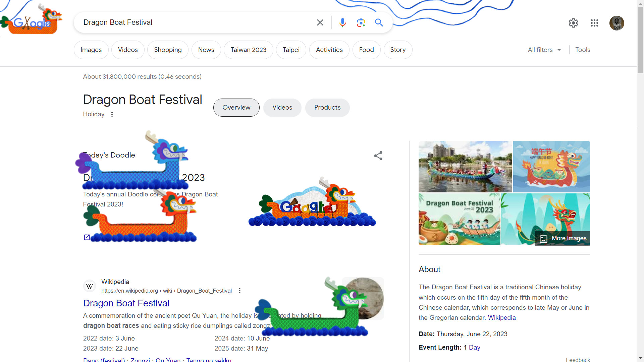
Task: Open the Doodle external link icon
Action: tap(87, 237)
